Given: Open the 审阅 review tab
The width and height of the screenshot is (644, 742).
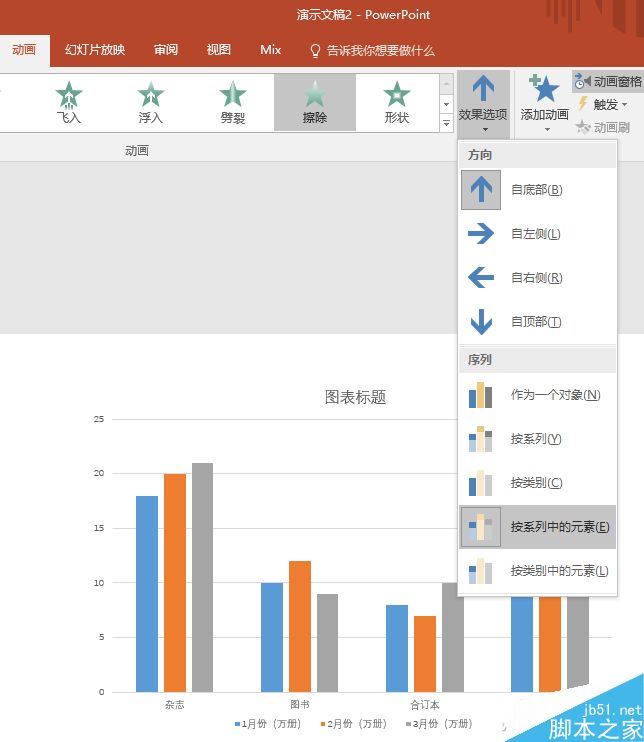Looking at the screenshot, I should (166, 50).
